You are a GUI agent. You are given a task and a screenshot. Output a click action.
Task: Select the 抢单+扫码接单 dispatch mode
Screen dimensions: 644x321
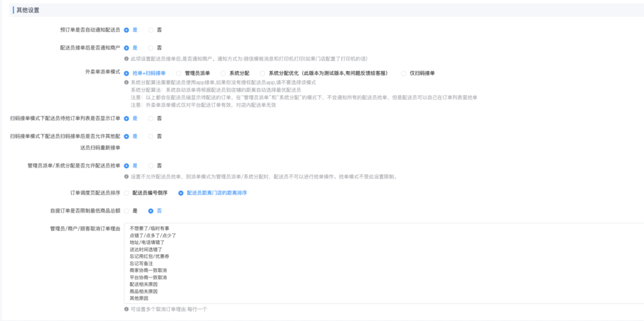[126, 73]
